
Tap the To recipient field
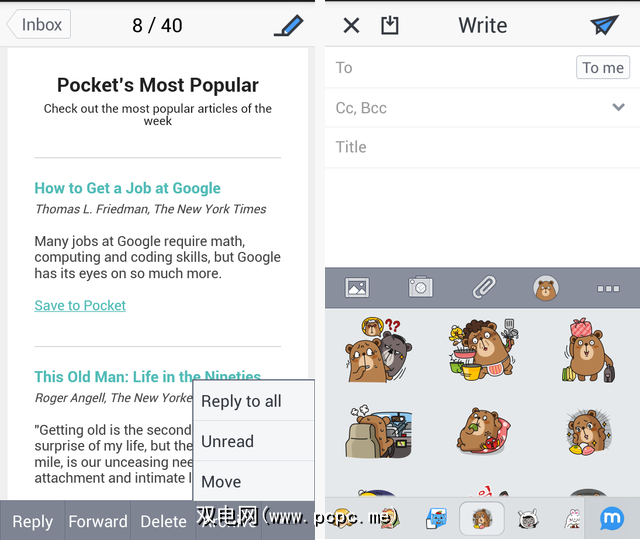point(449,68)
